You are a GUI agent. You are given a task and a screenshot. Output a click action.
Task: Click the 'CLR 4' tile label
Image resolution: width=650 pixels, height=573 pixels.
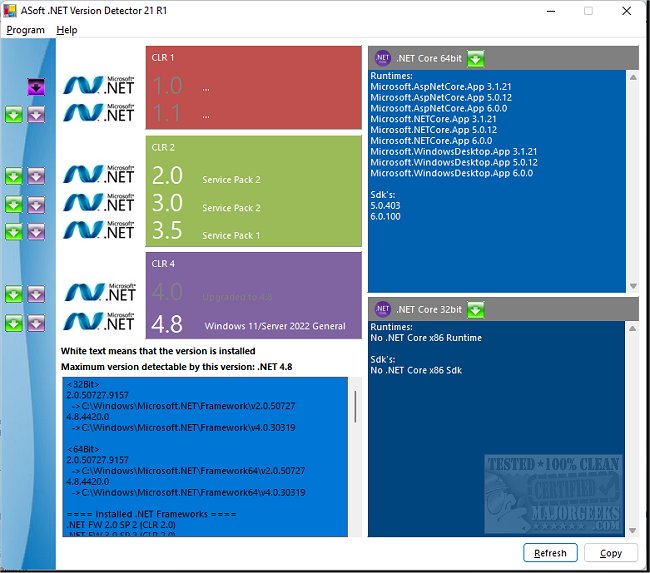(163, 264)
